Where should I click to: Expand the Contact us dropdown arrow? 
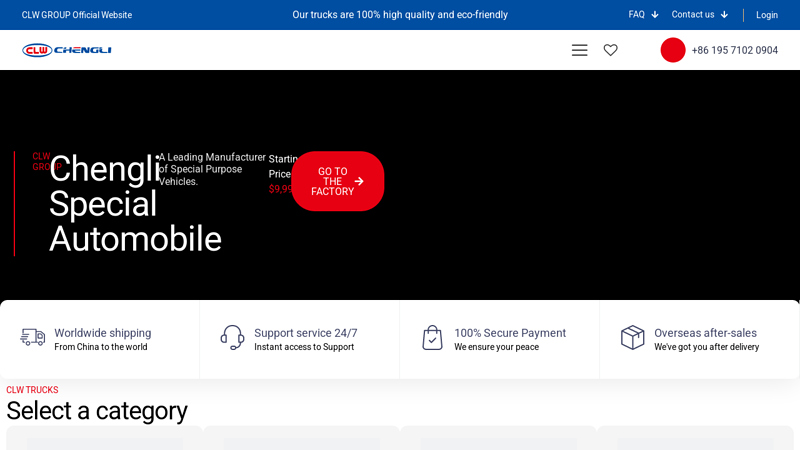pyautogui.click(x=724, y=15)
